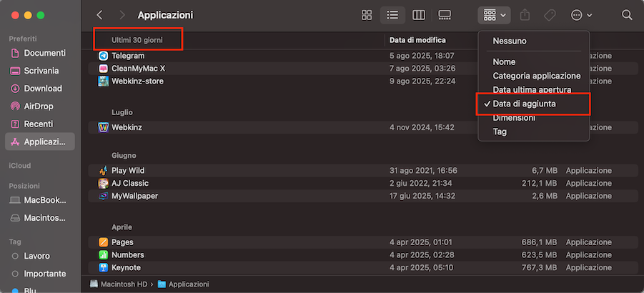This screenshot has width=644, height=293.
Task: Go back with the left arrow
Action: (99, 15)
